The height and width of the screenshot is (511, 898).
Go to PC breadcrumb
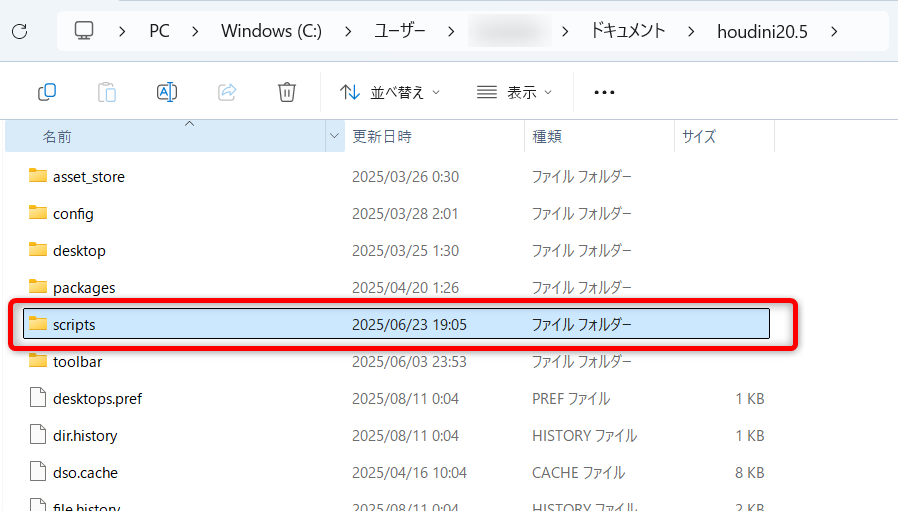[x=159, y=31]
